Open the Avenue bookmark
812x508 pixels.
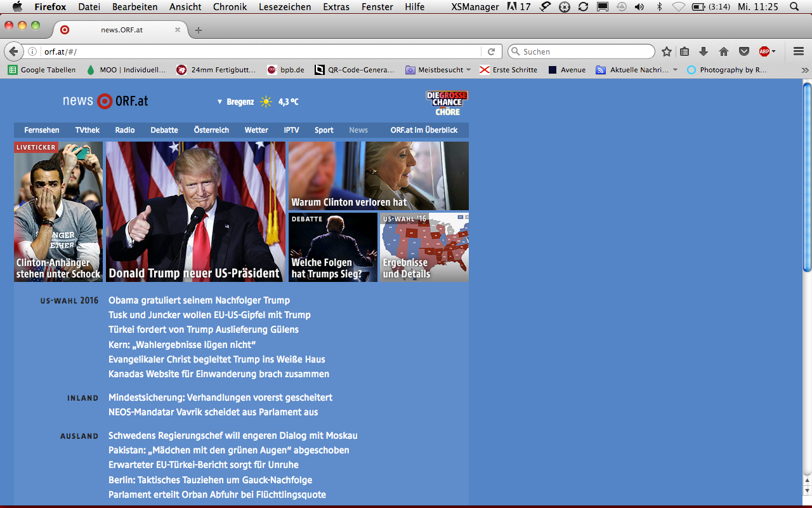tap(566, 70)
